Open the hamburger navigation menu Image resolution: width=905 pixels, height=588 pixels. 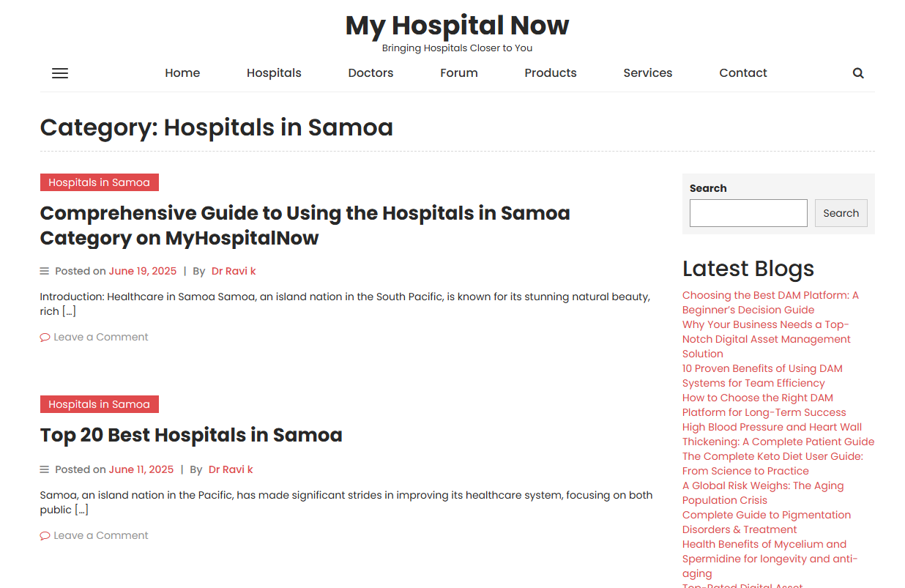[60, 73]
